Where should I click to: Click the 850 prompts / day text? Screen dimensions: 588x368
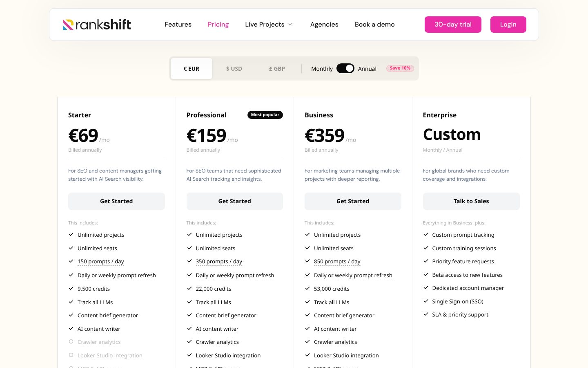pyautogui.click(x=337, y=262)
